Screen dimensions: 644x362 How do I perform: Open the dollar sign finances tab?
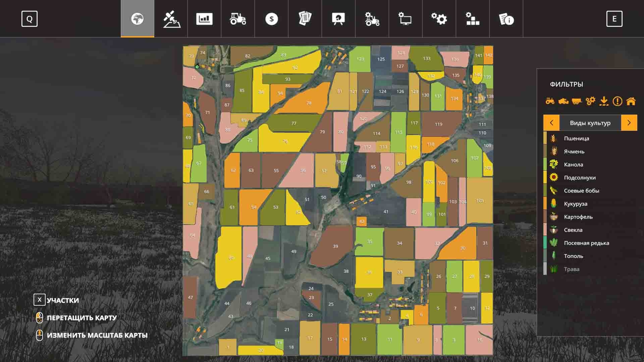[272, 19]
